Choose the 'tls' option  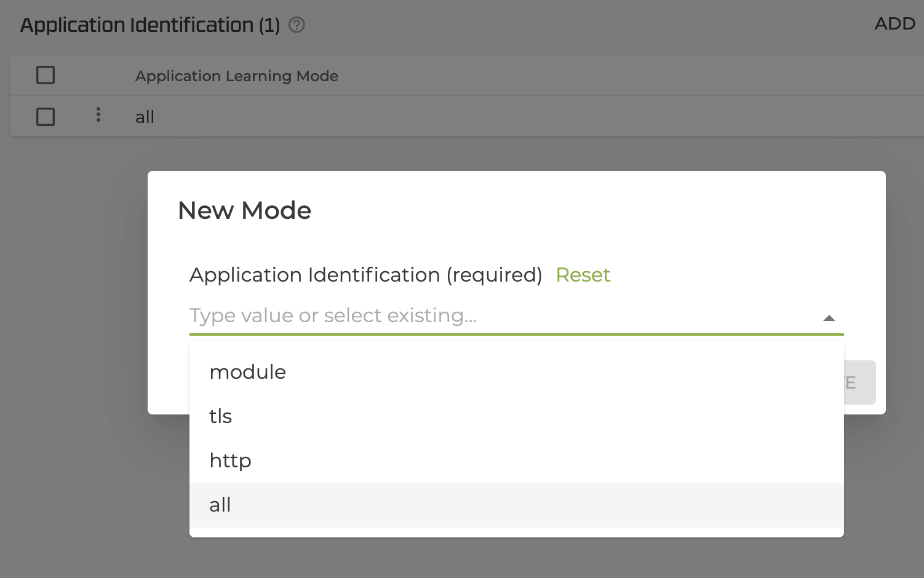point(221,416)
